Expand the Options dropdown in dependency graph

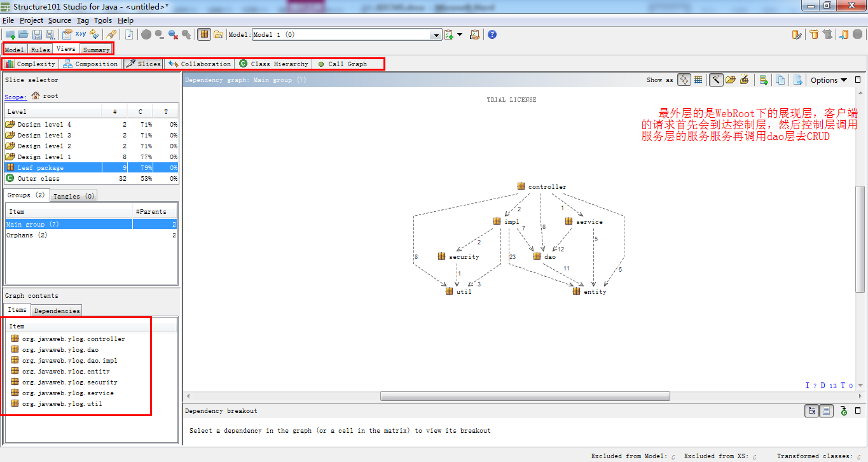829,80
